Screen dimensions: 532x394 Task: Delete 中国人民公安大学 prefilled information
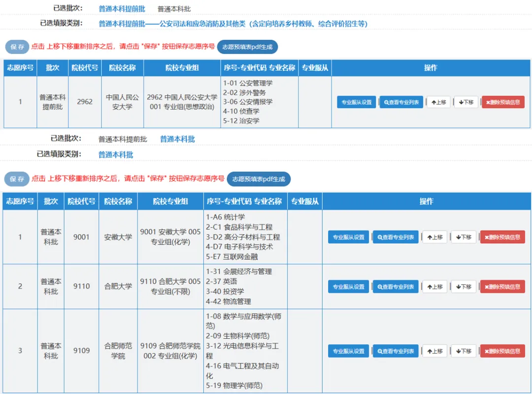[x=503, y=102]
